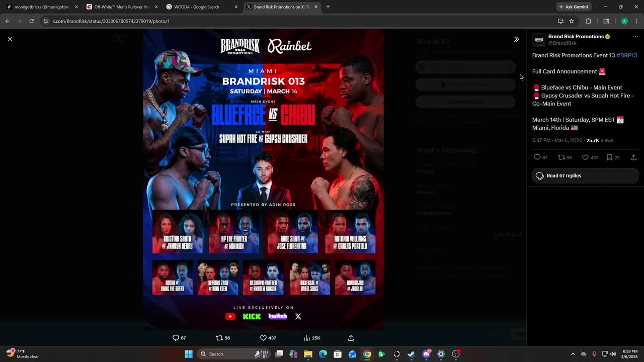Open the @BrandRisk handle link
The image size is (644, 362).
click(562, 43)
